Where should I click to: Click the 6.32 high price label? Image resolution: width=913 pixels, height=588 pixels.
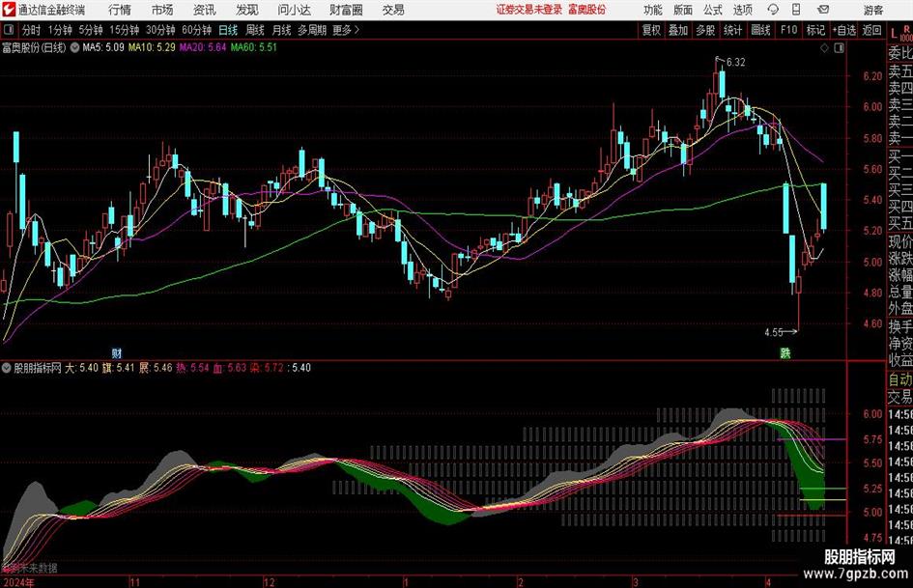[x=735, y=63]
